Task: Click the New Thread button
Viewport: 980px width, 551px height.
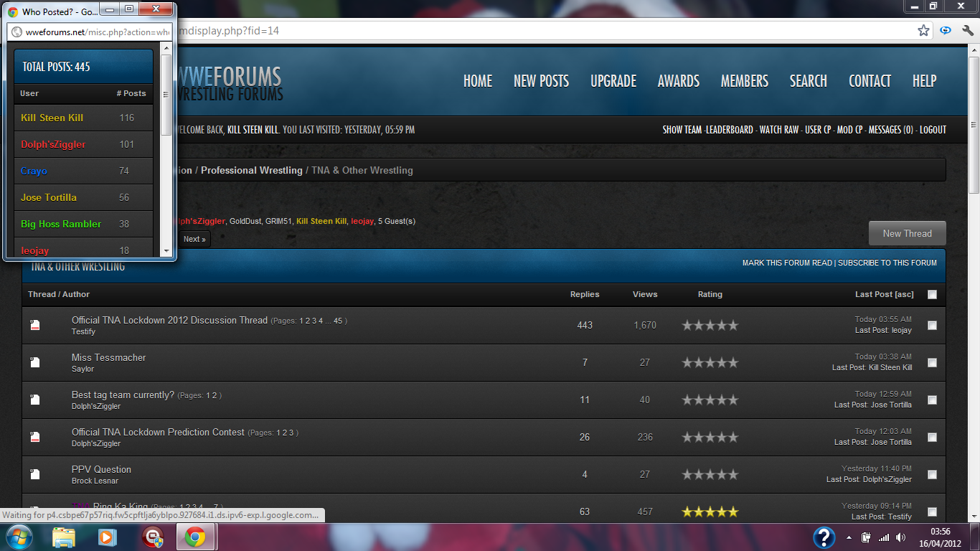Action: (907, 233)
